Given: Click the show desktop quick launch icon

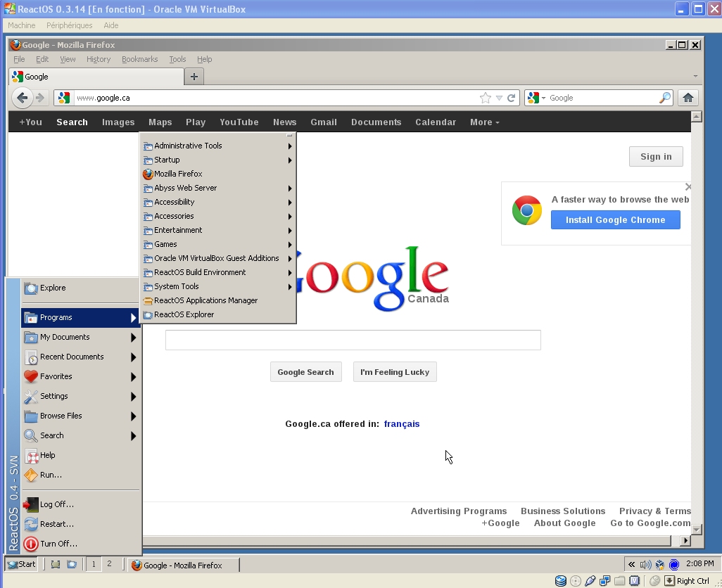Looking at the screenshot, I should [x=56, y=564].
